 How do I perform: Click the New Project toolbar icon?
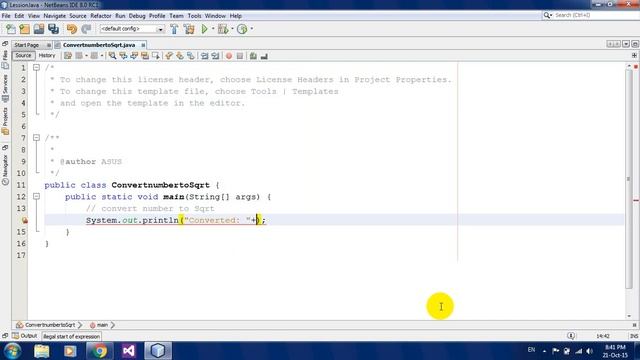(24, 29)
